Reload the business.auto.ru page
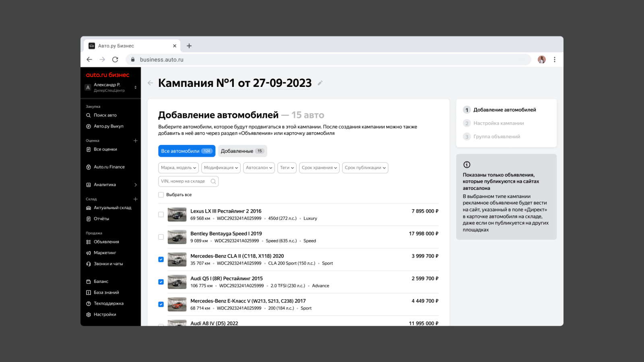The image size is (644, 362). click(x=115, y=60)
